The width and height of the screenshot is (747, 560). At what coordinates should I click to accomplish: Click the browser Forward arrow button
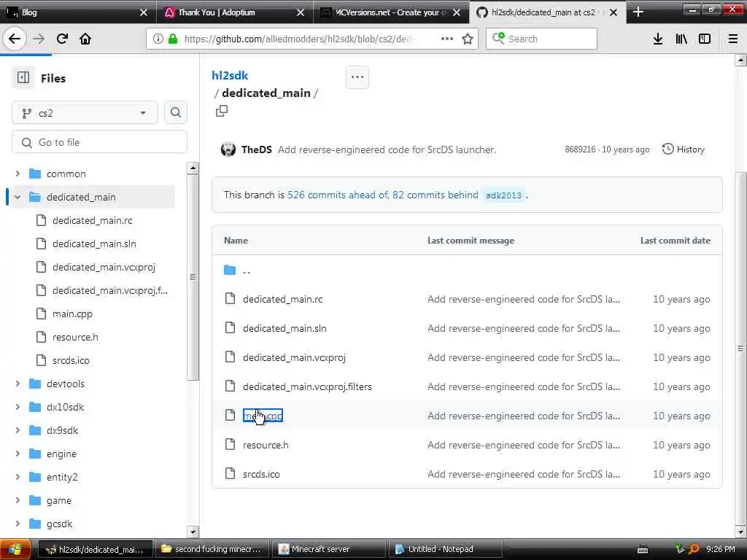(39, 39)
